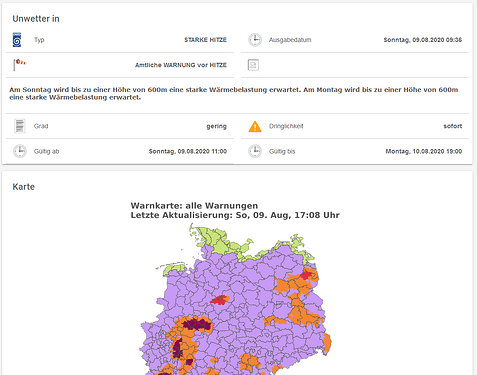The height and width of the screenshot is (375, 477).
Task: Click the red windsock warning icon
Action: pyautogui.click(x=19, y=65)
